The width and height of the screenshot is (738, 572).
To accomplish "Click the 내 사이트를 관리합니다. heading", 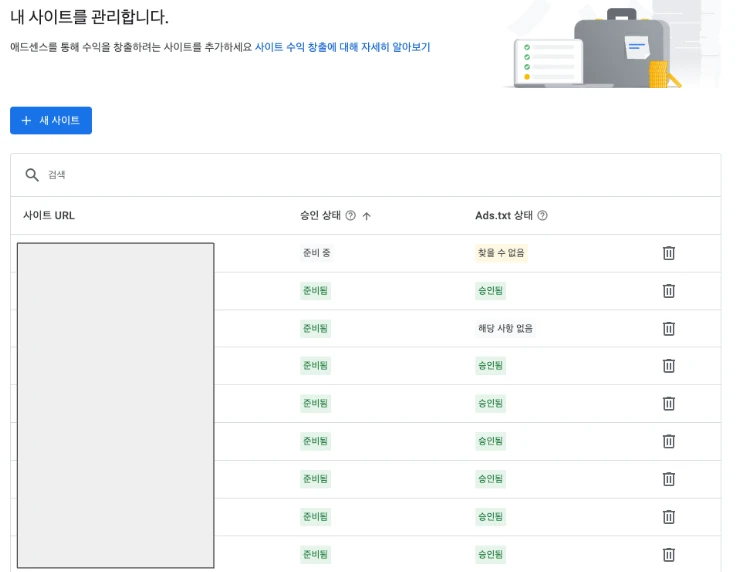I will click(89, 17).
